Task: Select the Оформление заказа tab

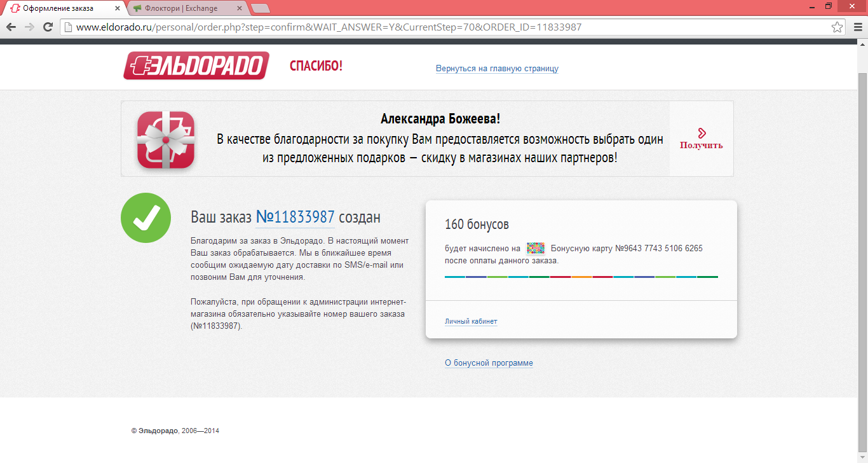Action: tap(58, 8)
